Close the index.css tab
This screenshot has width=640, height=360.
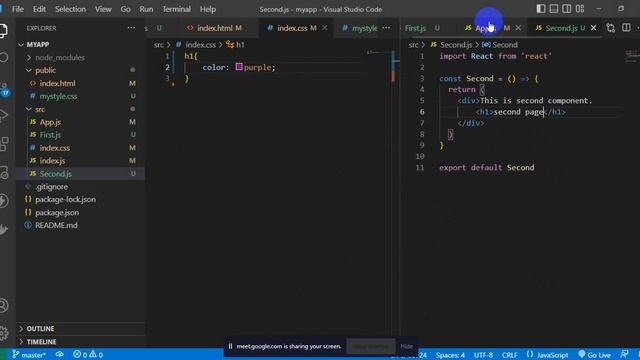[x=324, y=28]
